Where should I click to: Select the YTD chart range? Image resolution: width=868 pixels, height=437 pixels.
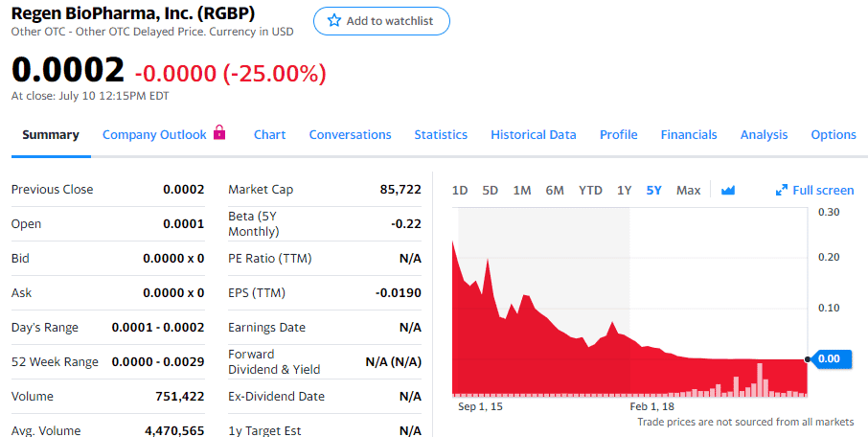[590, 190]
